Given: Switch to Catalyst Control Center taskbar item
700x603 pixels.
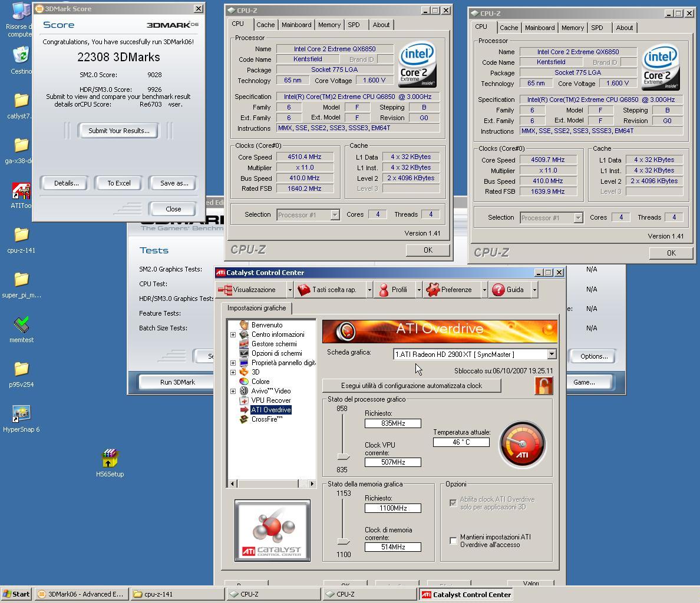Looking at the screenshot, I should click(465, 594).
